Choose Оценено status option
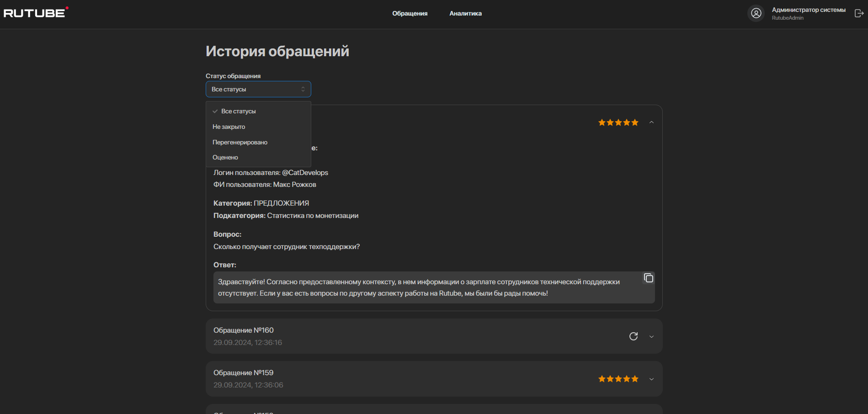 pos(225,158)
